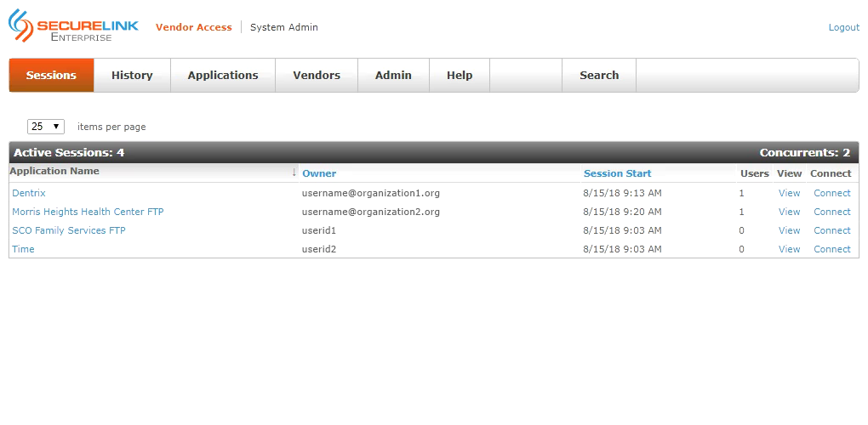Open the Dentrix application link

29,193
